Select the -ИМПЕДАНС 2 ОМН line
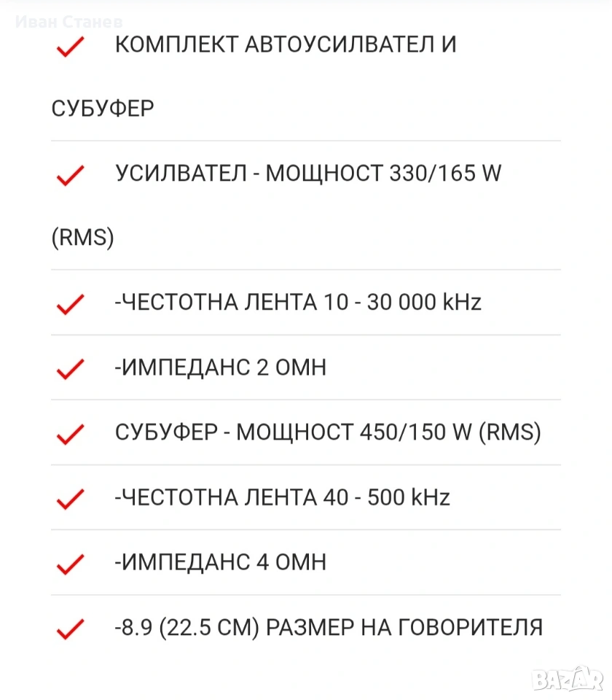 point(220,367)
